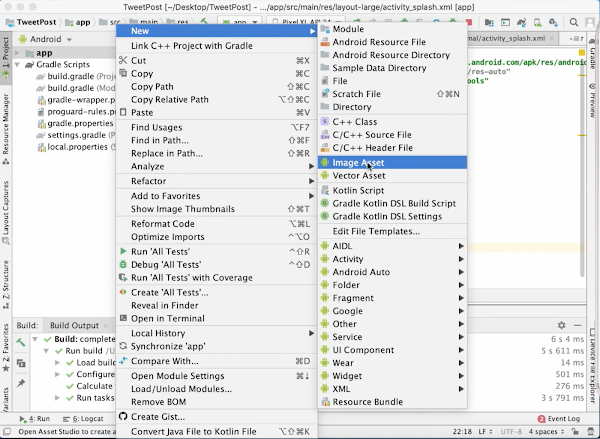Screen dimensions: 600x439
Task: Open the Build Variants side panel
Action: click(6, 400)
